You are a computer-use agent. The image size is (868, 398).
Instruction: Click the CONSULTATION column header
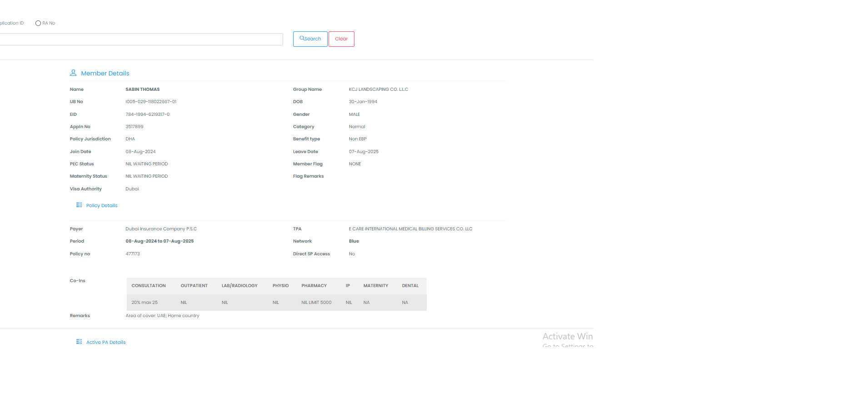(149, 286)
